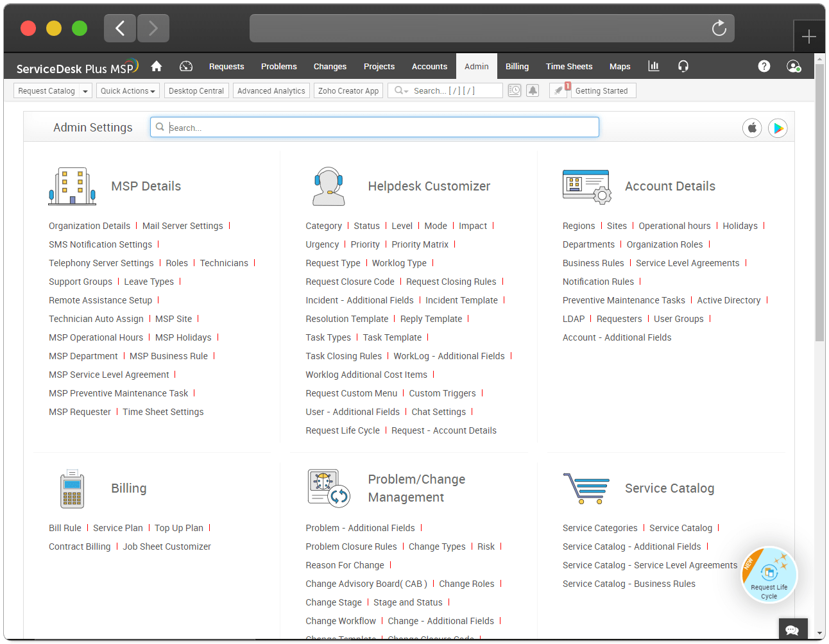Open Time Sheet Settings link
829x644 pixels.
[x=163, y=412]
